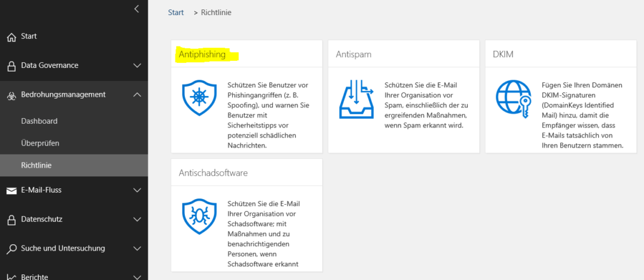Expand the E-Mail-Fluss section chevron
The image size is (644, 280).
(137, 190)
